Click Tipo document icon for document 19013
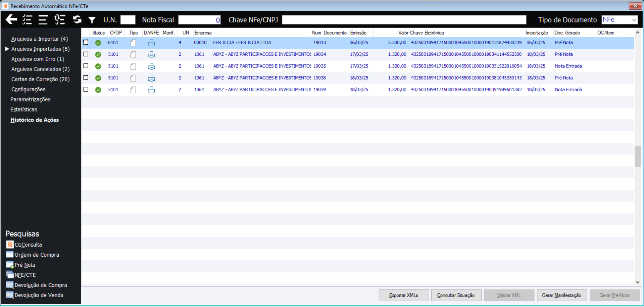Screen dimensions: 644x307 [x=133, y=43]
